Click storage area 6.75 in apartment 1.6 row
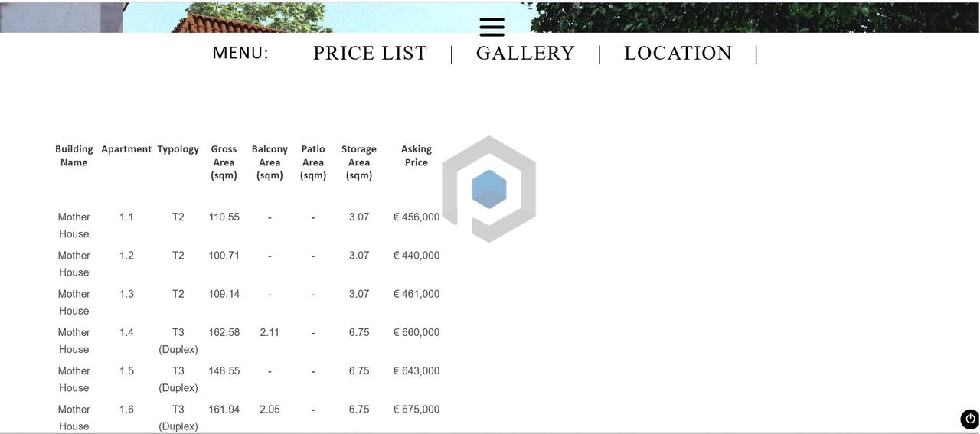This screenshot has width=980, height=434. pos(359,410)
